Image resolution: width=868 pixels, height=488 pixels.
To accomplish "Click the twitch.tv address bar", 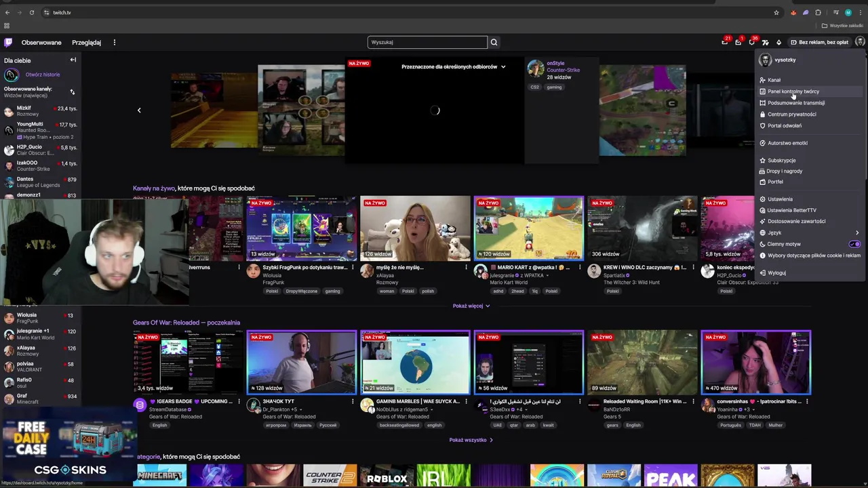I will point(407,12).
